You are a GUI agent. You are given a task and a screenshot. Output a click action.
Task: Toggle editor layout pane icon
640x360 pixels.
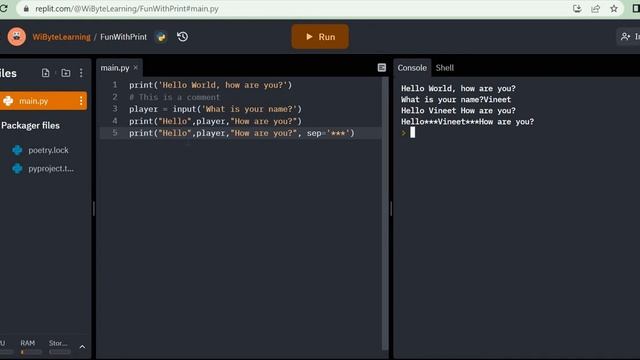click(382, 68)
